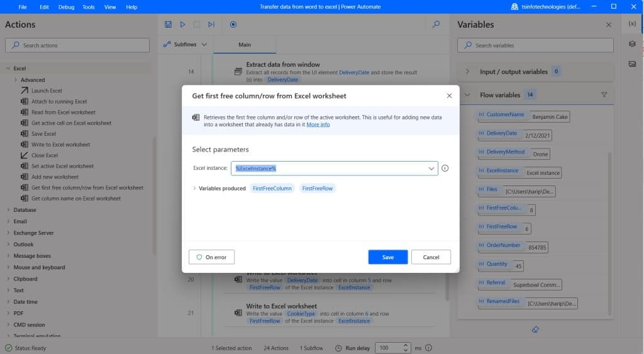Close the Variables panel with X
The image size is (644, 354).
click(x=609, y=25)
